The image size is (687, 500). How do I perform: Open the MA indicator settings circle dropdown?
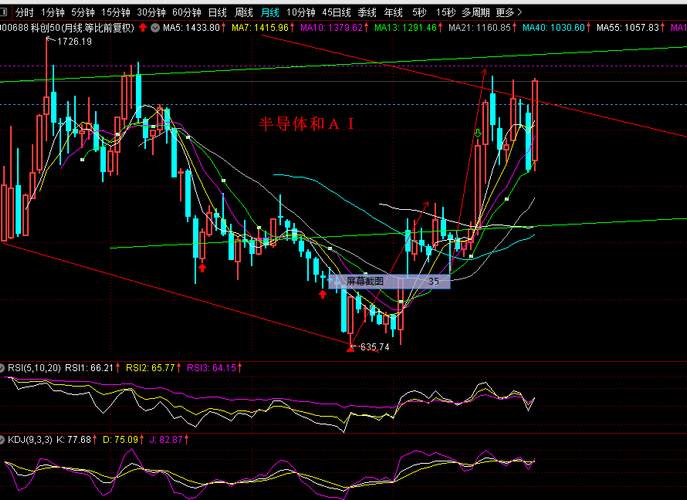tap(155, 28)
